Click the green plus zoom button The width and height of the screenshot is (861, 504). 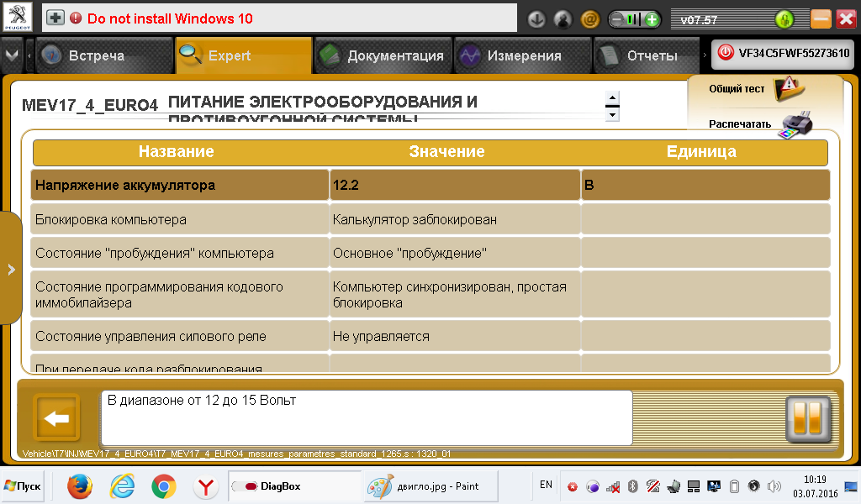(x=652, y=20)
